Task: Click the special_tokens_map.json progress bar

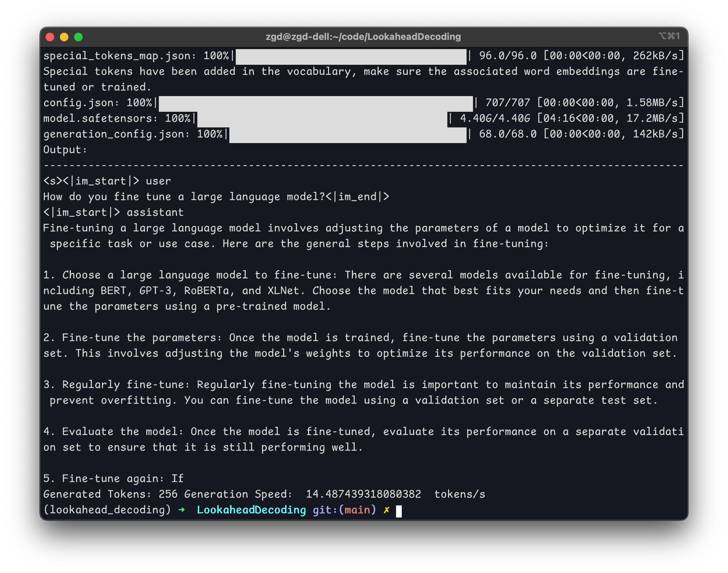Action: (351, 56)
